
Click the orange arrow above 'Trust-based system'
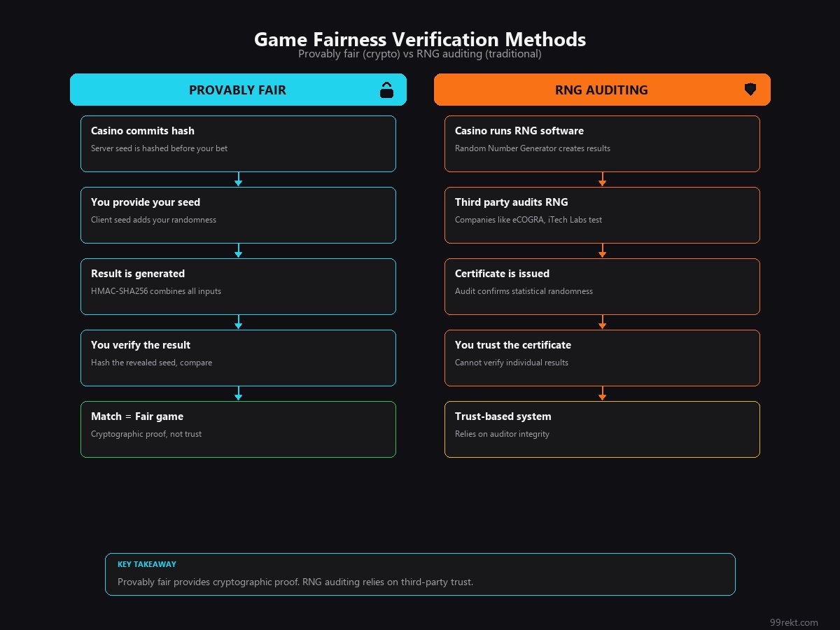[602, 394]
